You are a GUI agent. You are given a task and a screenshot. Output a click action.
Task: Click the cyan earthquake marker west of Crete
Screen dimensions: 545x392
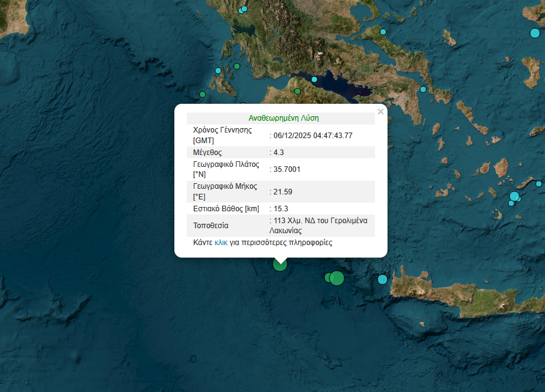(x=382, y=279)
